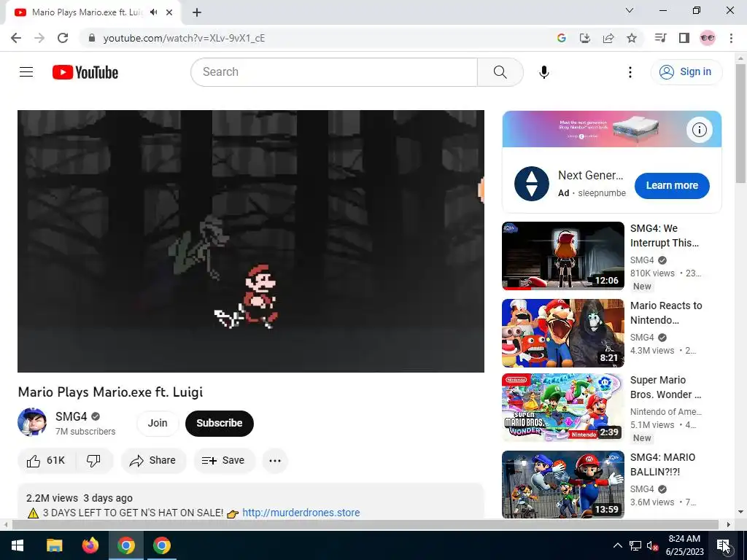This screenshot has width=747, height=560.
Task: Join the SMG4 channel membership
Action: click(x=158, y=423)
